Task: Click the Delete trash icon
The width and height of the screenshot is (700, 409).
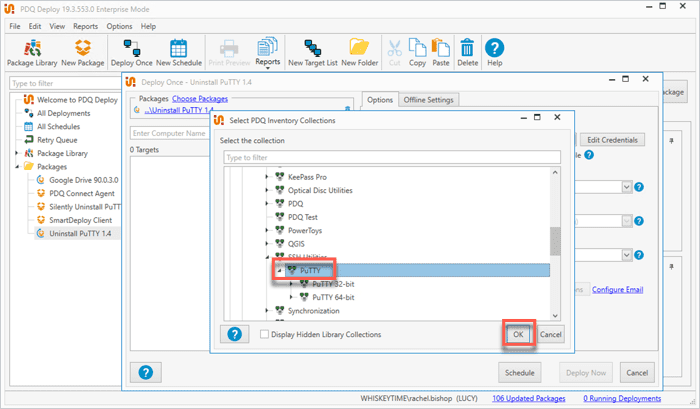Action: tap(467, 53)
